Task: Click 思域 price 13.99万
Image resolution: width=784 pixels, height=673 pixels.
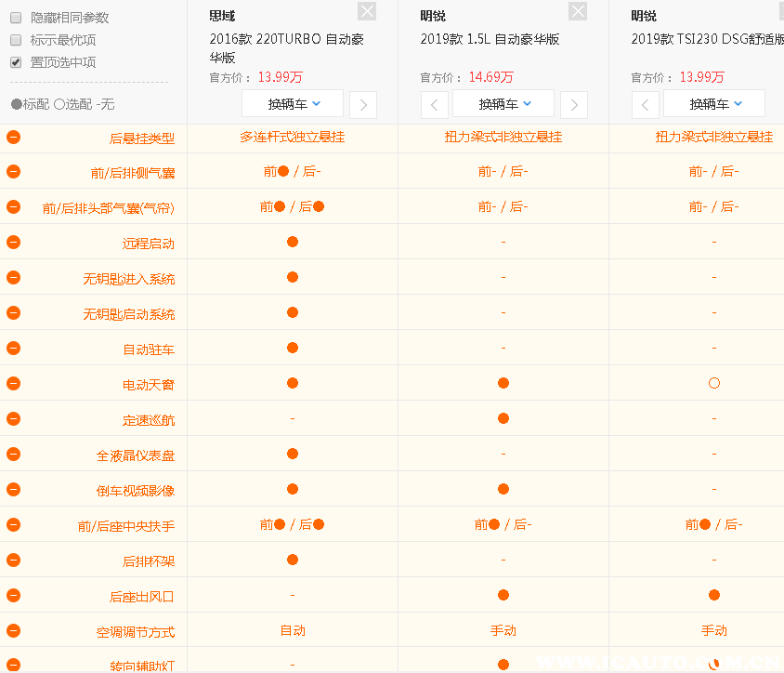Action: tap(281, 77)
